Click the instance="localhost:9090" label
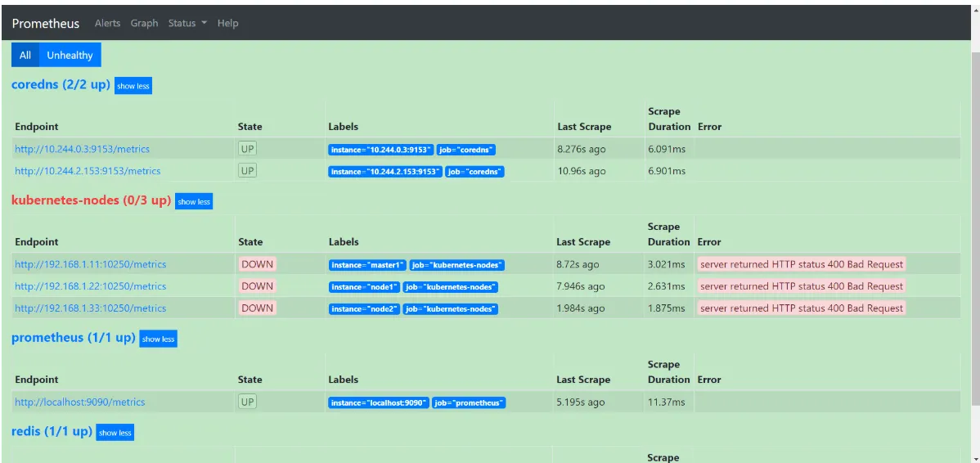 pos(379,403)
